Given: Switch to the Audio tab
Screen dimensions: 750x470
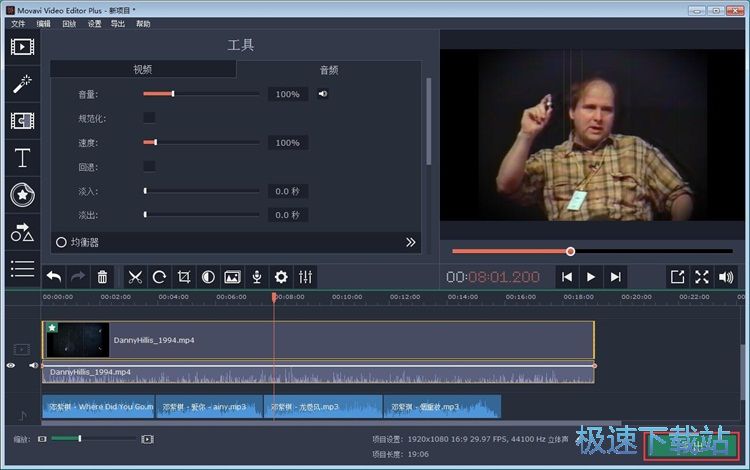Looking at the screenshot, I should tap(329, 70).
